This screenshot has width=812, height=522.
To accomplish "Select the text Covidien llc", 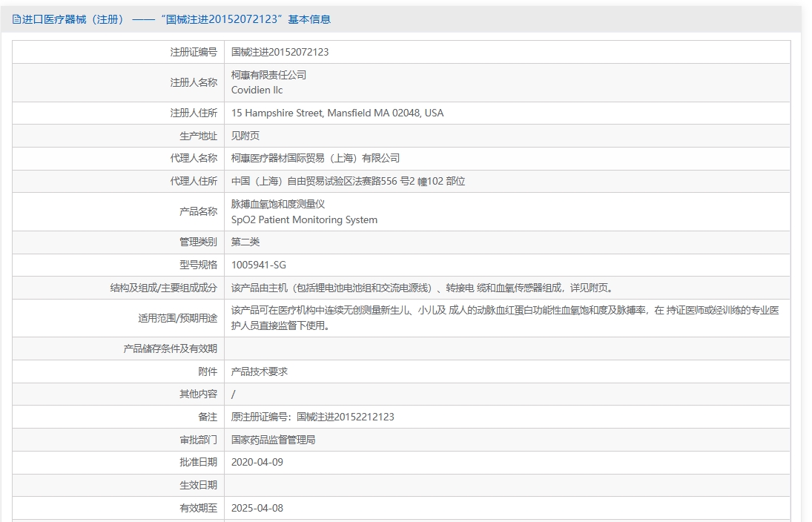I will click(257, 90).
